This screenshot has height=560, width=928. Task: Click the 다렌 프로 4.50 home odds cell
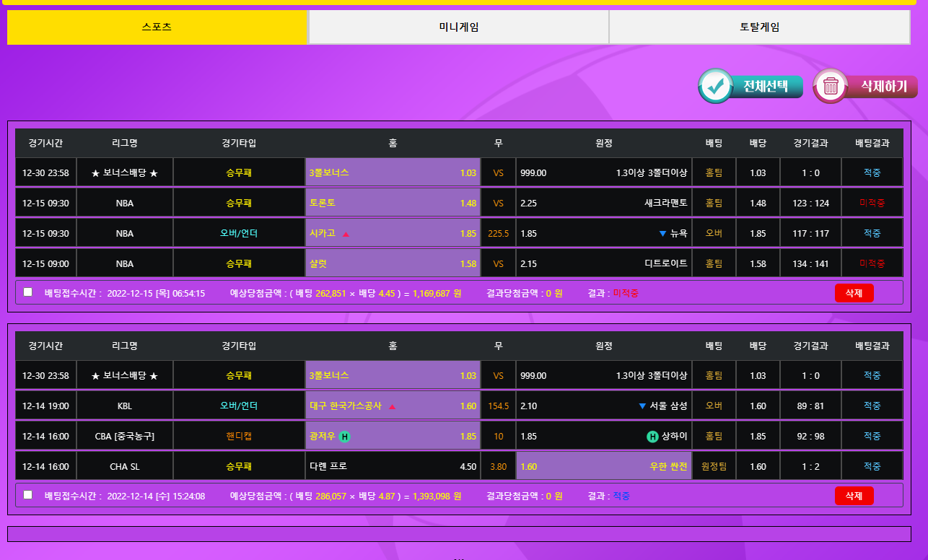(393, 467)
